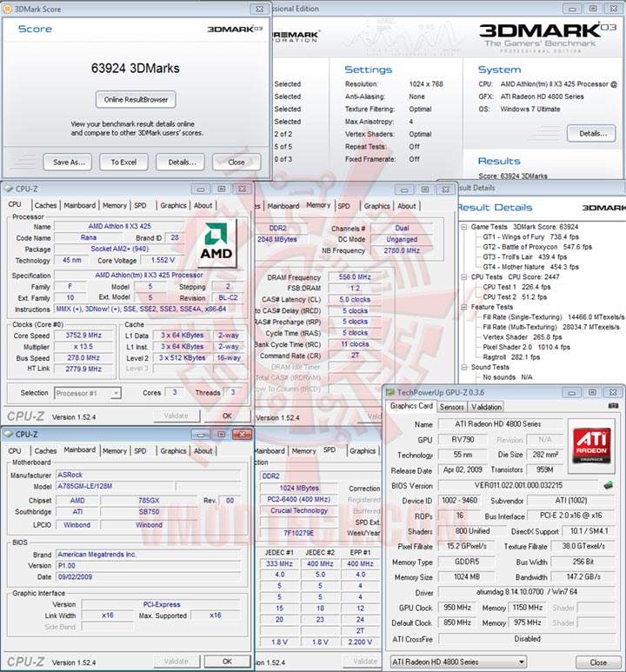Click the DRAM Frequency value 556.0 MHz
The image size is (626, 672).
coord(355,277)
